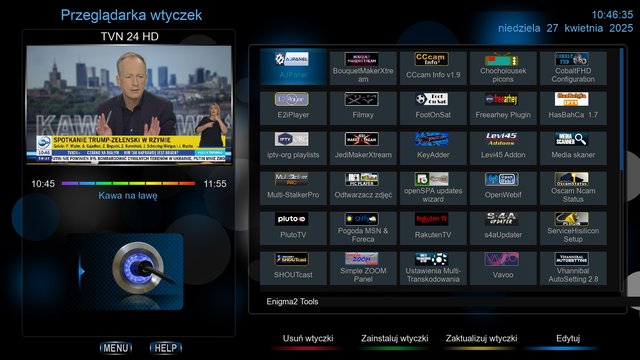This screenshot has height=360, width=640.
Task: Select ServiceHisilicon Setup plugin
Action: click(573, 227)
